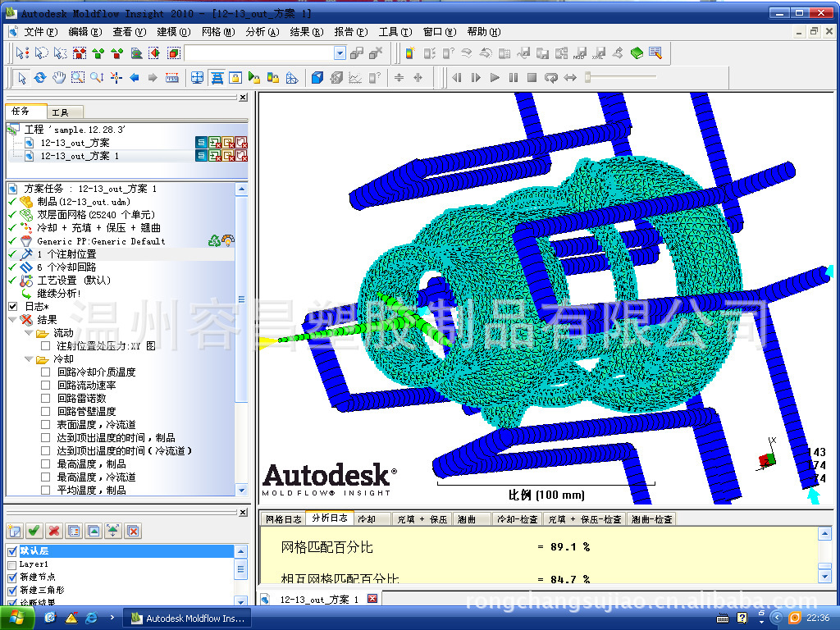
Task: Click the lock plots color-padlock icon
Action: (x=272, y=78)
